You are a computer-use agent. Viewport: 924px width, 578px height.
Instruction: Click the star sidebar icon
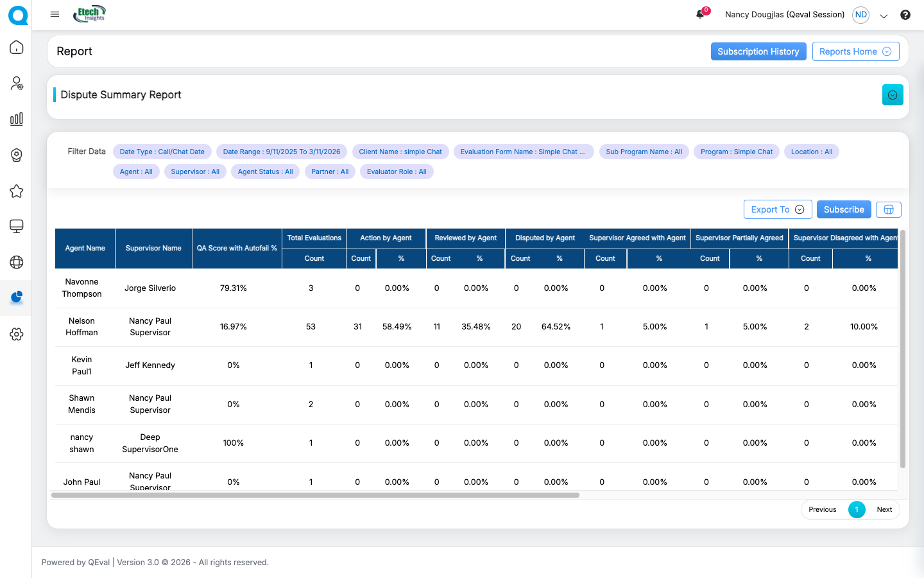(17, 191)
